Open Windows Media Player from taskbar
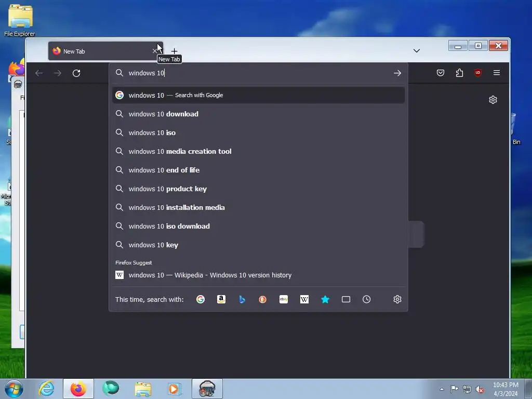532x399 pixels. pos(175,389)
